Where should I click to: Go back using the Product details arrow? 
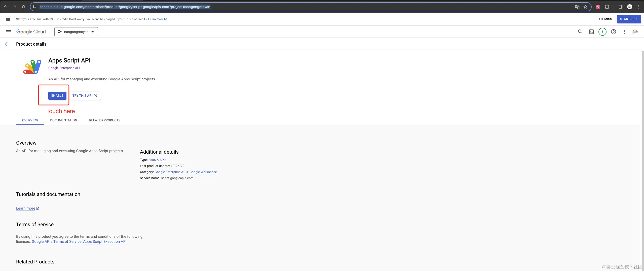pyautogui.click(x=7, y=44)
